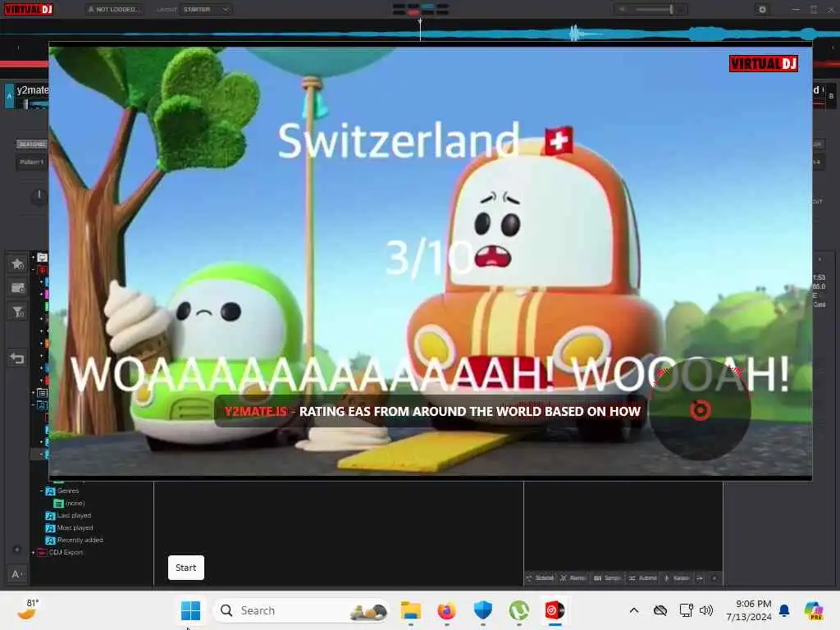
Task: Select the (none) genre entry
Action: (70, 504)
